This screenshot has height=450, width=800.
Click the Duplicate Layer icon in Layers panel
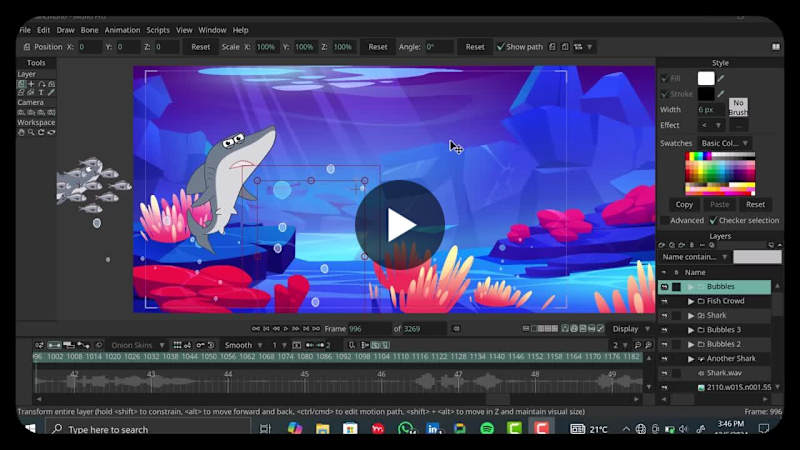coord(672,245)
